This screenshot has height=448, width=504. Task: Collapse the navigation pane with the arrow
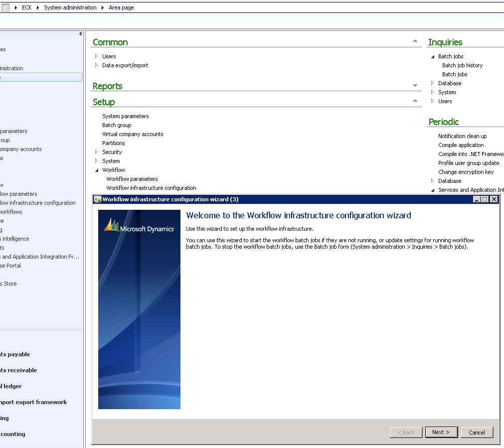80,34
